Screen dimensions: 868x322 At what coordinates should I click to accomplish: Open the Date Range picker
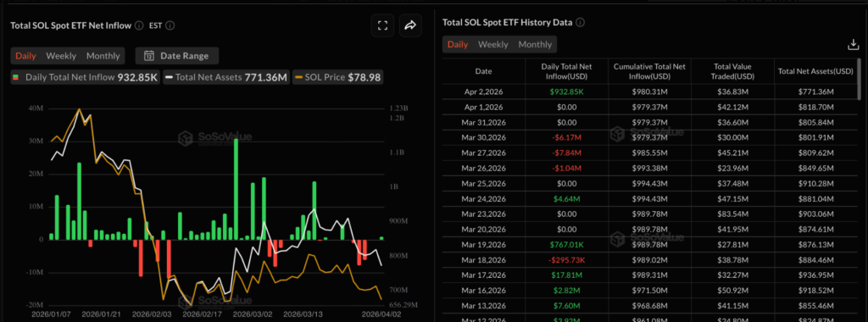(177, 55)
